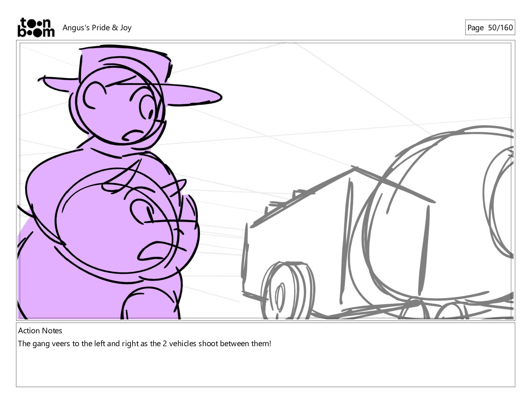Screen dimensions: 532x411
Task: Click the action note sentence about the gang veering
Action: point(144,344)
